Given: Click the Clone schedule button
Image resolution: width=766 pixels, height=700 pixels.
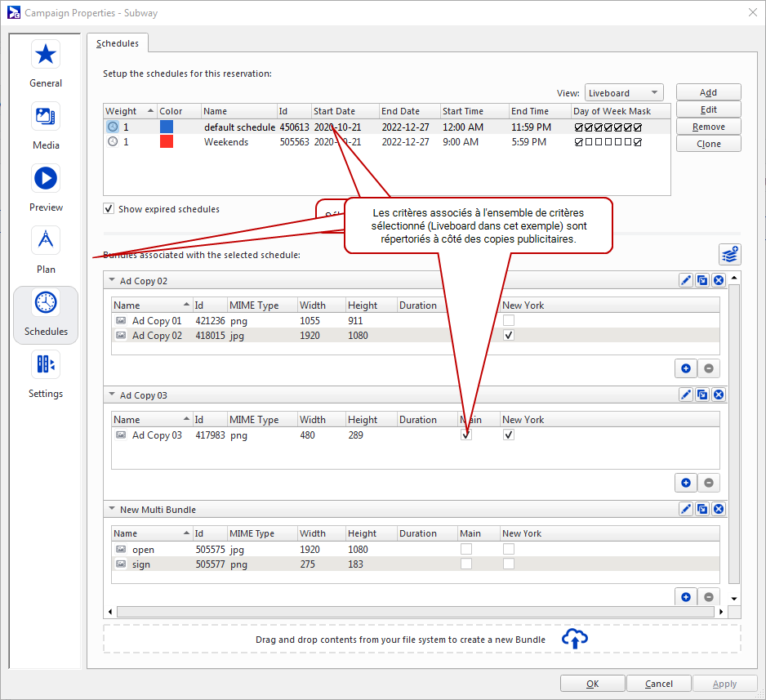Looking at the screenshot, I should pyautogui.click(x=708, y=144).
